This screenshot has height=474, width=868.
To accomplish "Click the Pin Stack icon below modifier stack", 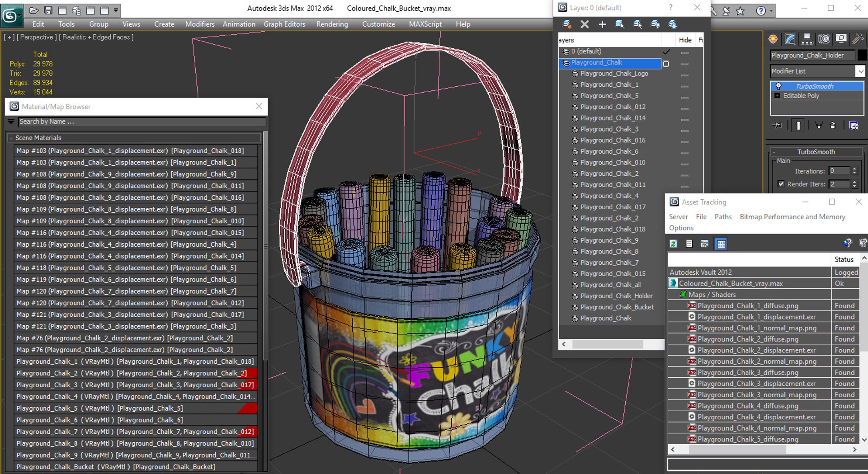I will (x=778, y=125).
